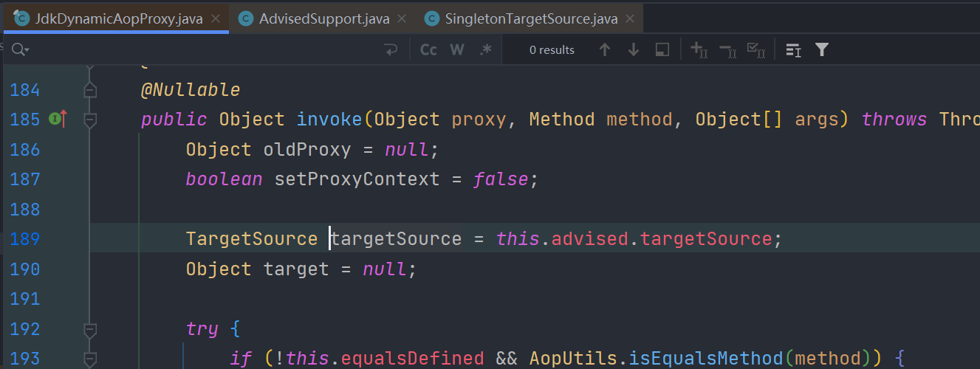Toggle Words (W) search option
Image resolution: width=980 pixels, height=369 pixels.
click(456, 49)
